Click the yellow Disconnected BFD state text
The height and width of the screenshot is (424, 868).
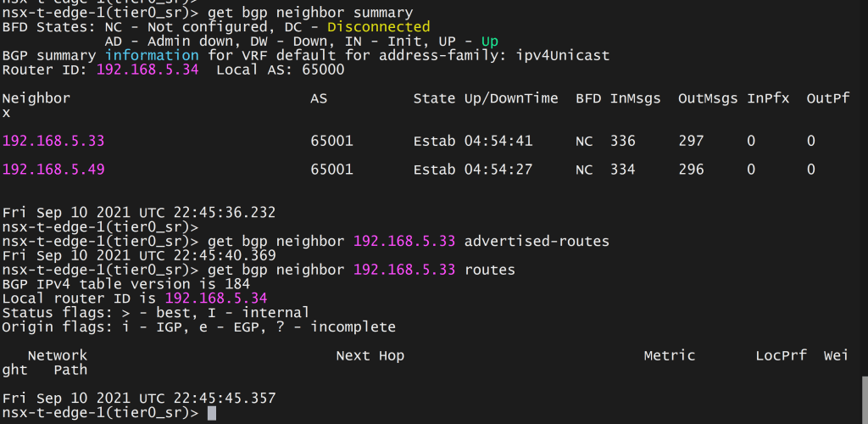pos(378,27)
